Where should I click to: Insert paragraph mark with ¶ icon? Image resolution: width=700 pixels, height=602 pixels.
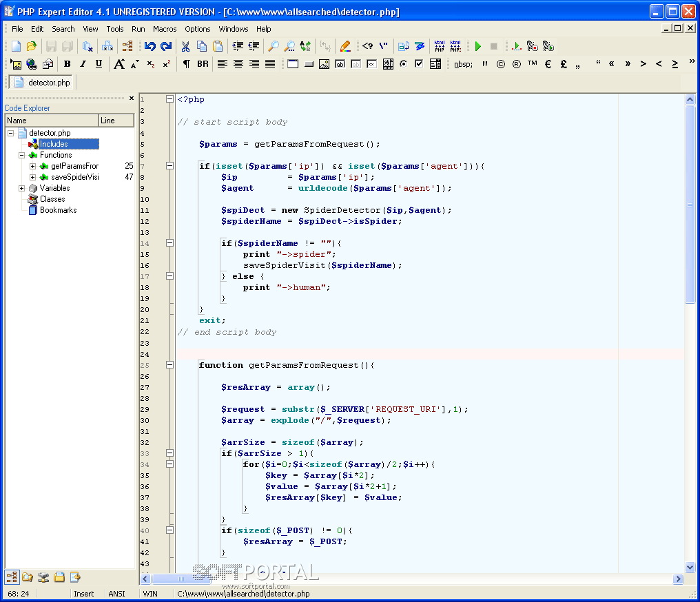coord(187,64)
